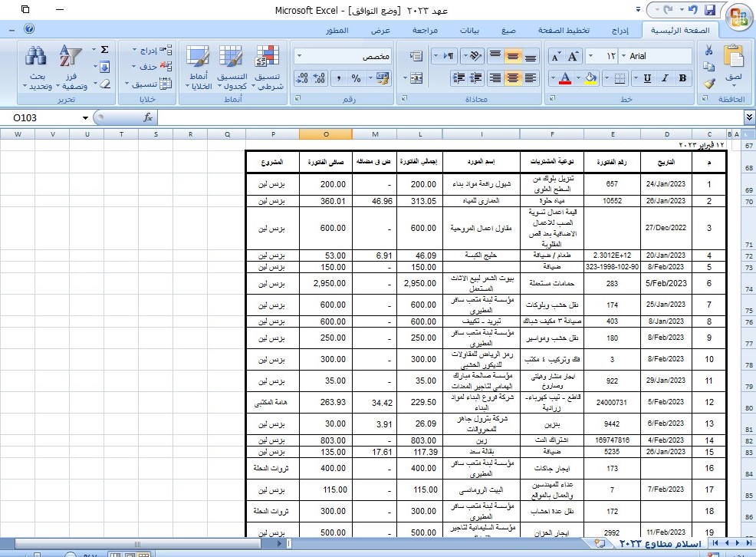Click the Save icon in quick access toolbar
This screenshot has width=756, height=557.
(710, 10)
